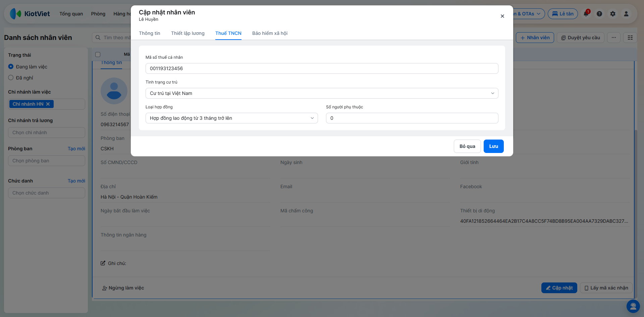Toggle the list view layout icon

[x=630, y=38]
